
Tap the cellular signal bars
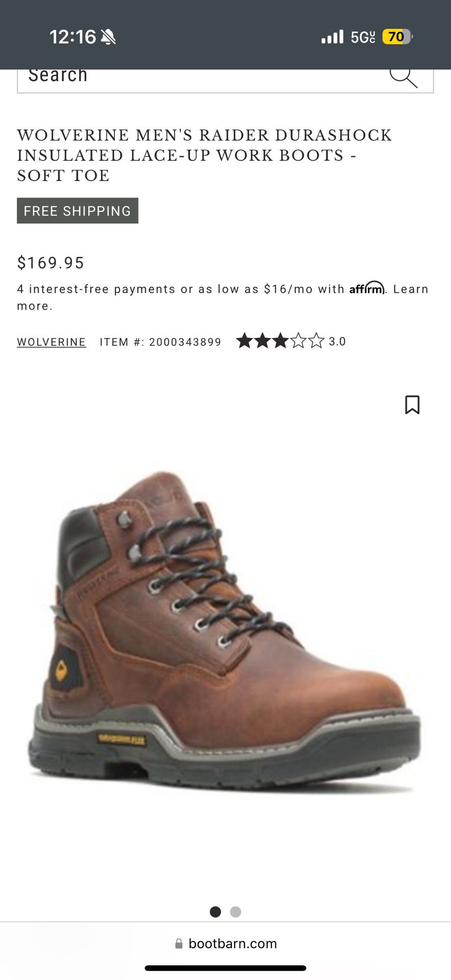(x=332, y=37)
